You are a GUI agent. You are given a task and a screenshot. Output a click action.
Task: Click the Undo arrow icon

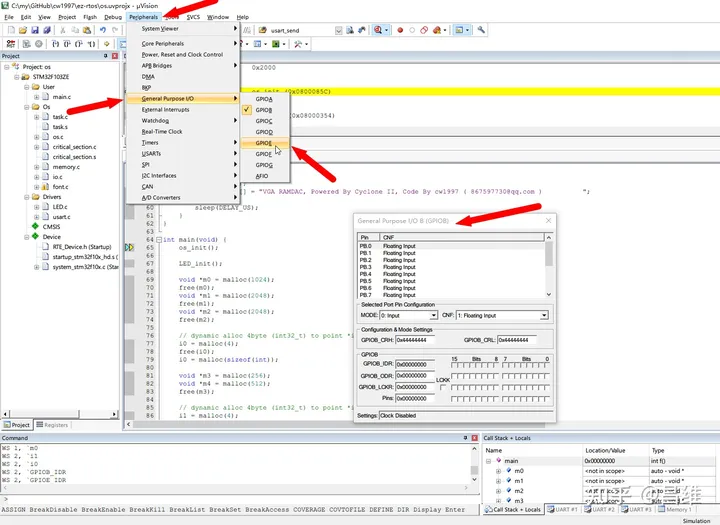pyautogui.click(x=103, y=30)
